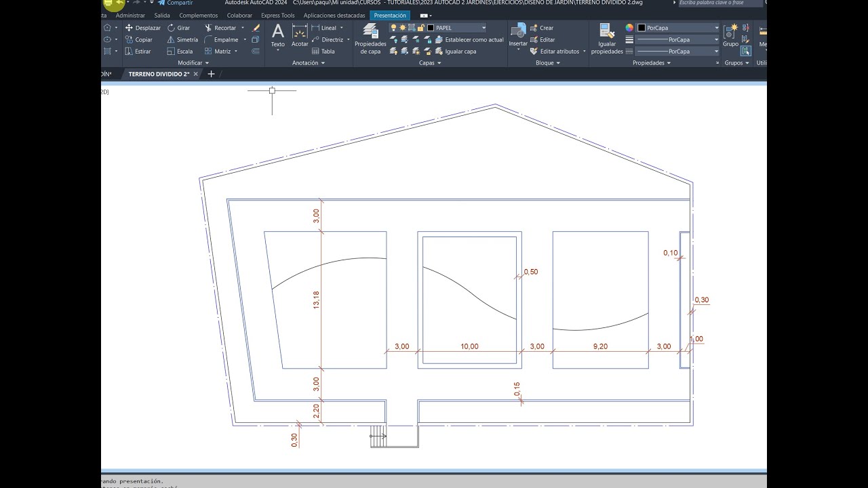Expand the Anotación panel
Image resolution: width=868 pixels, height=488 pixels.
309,63
